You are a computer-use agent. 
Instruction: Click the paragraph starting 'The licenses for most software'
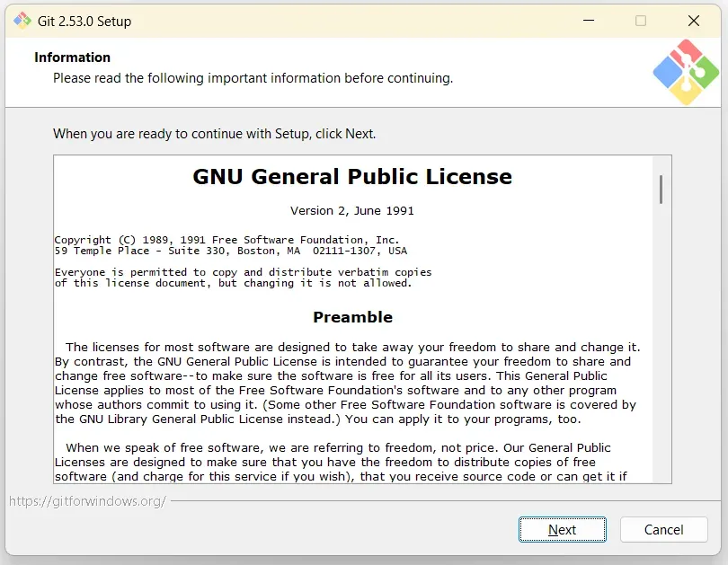coord(347,384)
